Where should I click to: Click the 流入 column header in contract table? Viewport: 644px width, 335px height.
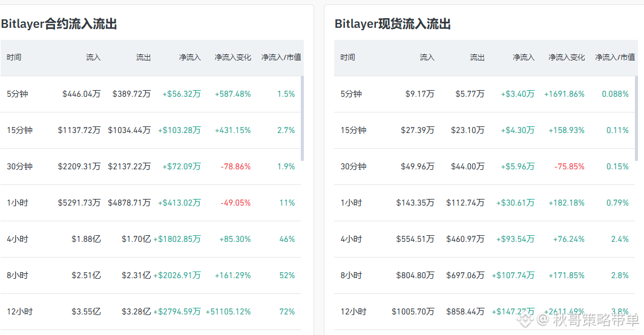click(x=93, y=57)
